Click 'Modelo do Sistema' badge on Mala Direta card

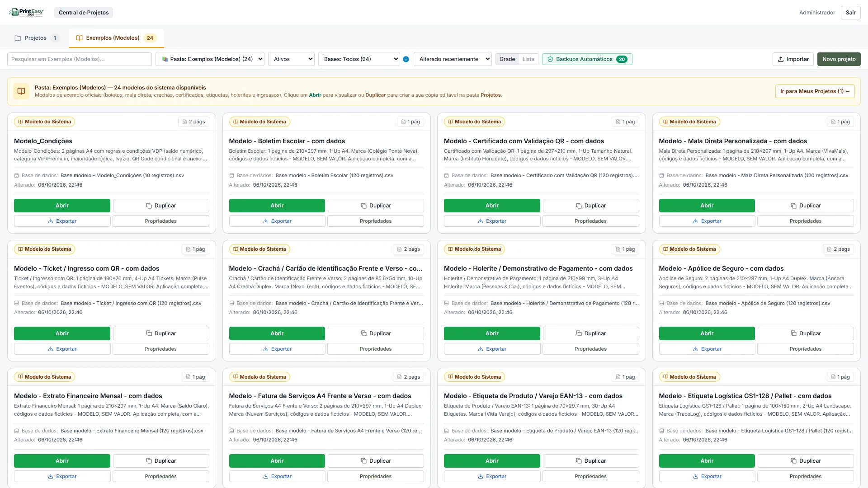689,122
